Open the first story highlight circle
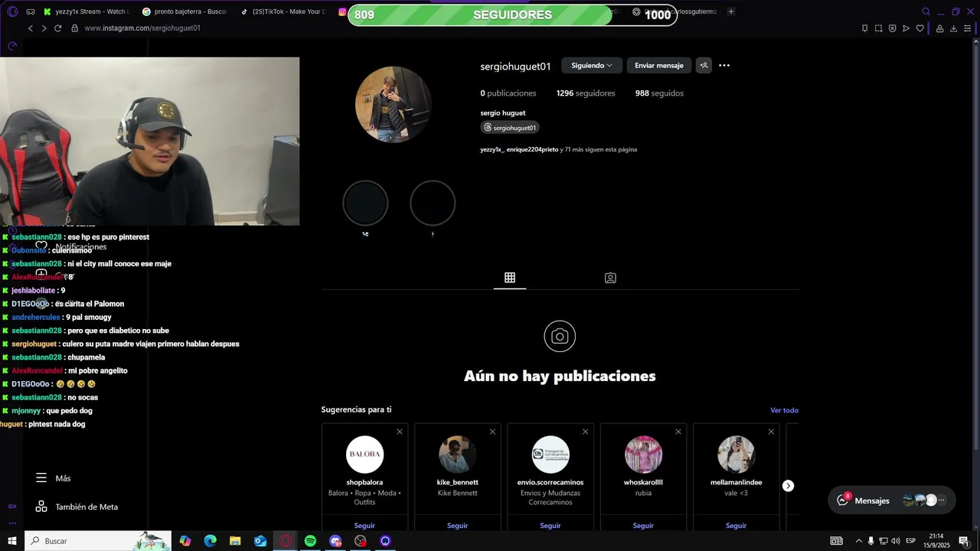This screenshot has height=551, width=980. pyautogui.click(x=365, y=204)
